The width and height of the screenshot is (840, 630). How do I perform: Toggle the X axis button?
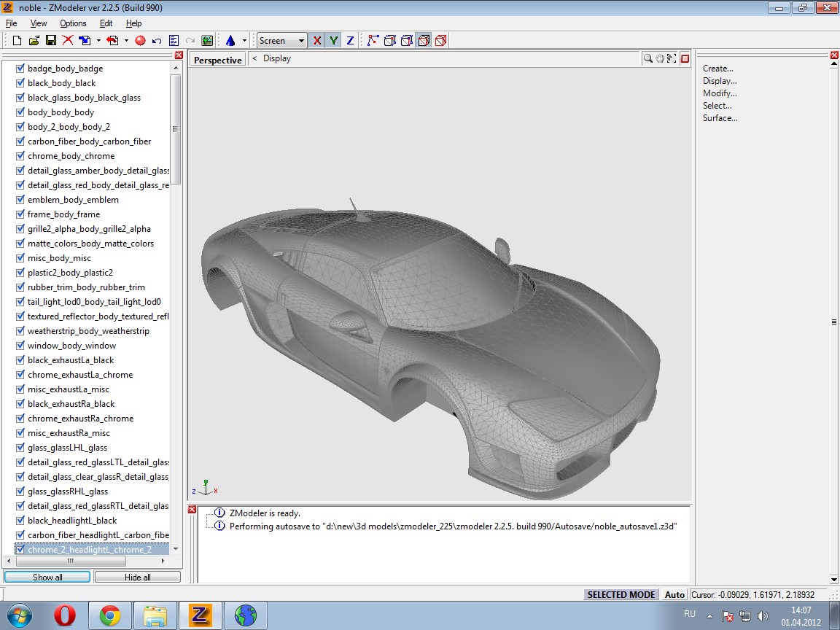tap(316, 41)
